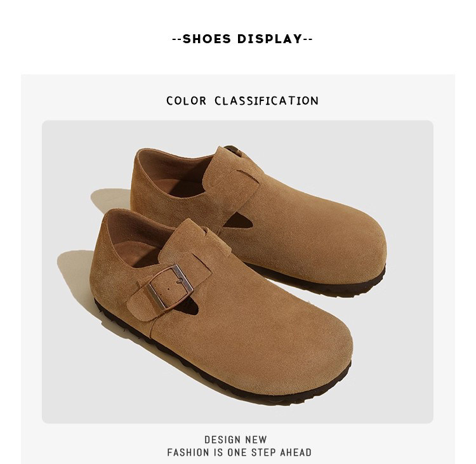This screenshot has width=476, height=464.
Task: Click the side cutout on the rear shoe
Action: [240, 221]
